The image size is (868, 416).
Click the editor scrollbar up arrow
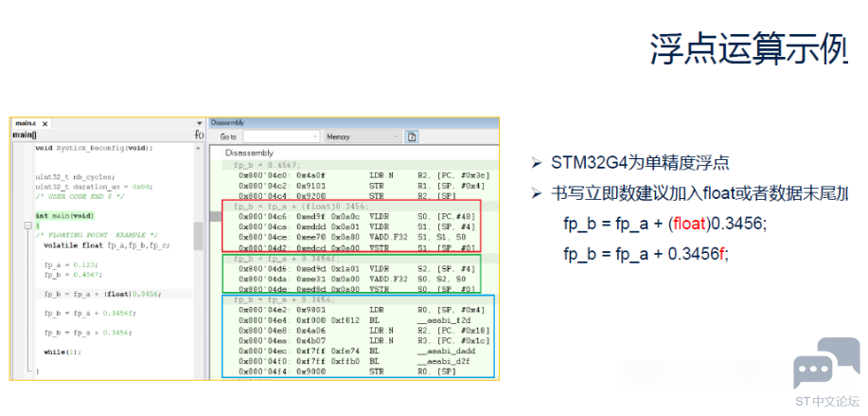199,149
